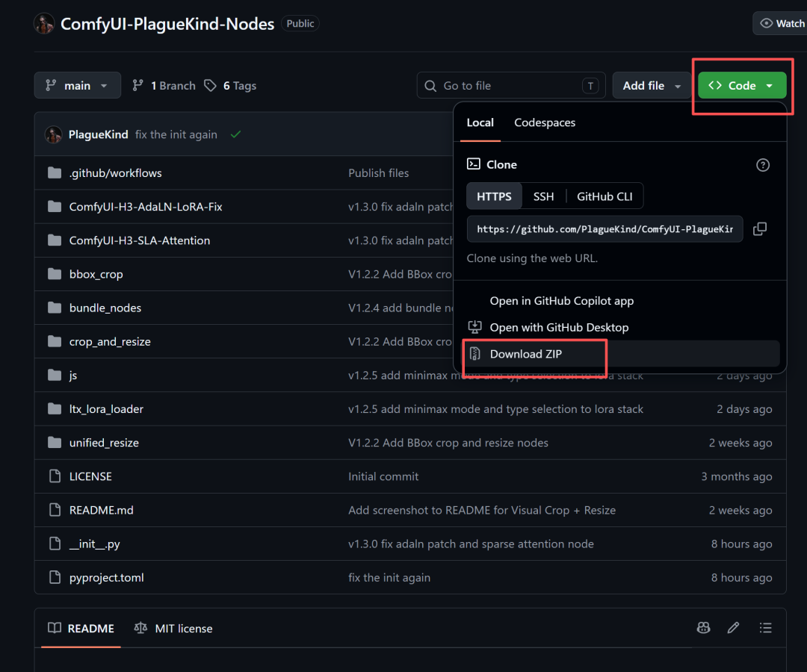Click the pyproject.toml file icon

point(55,577)
